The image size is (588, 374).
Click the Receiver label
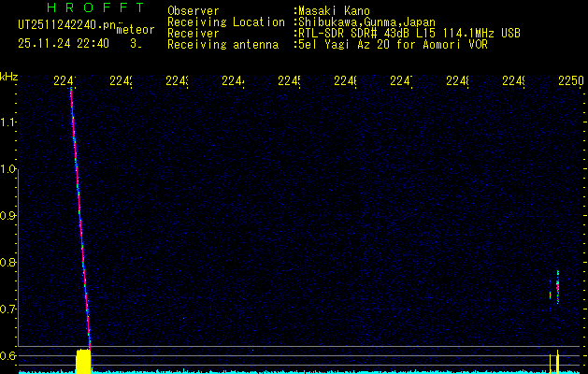pos(194,34)
